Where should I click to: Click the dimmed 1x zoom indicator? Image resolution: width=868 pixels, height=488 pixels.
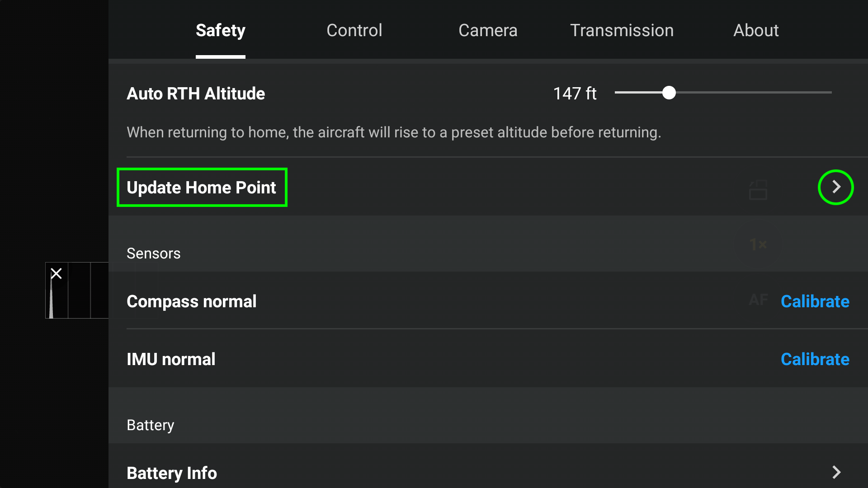pos(758,244)
